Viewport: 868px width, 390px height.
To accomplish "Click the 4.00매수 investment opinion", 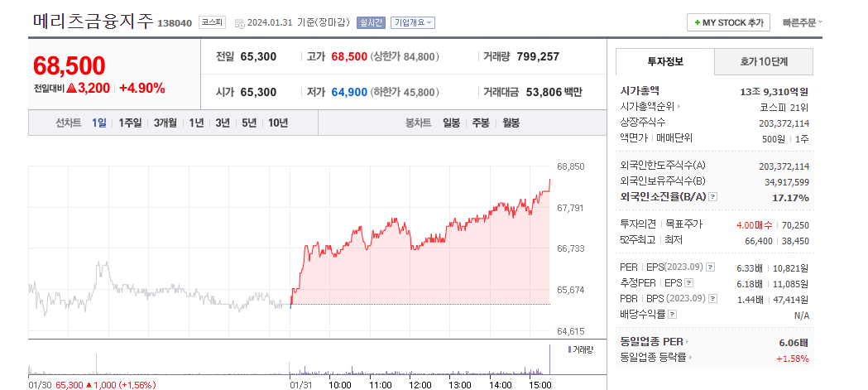I will pyautogui.click(x=755, y=225).
